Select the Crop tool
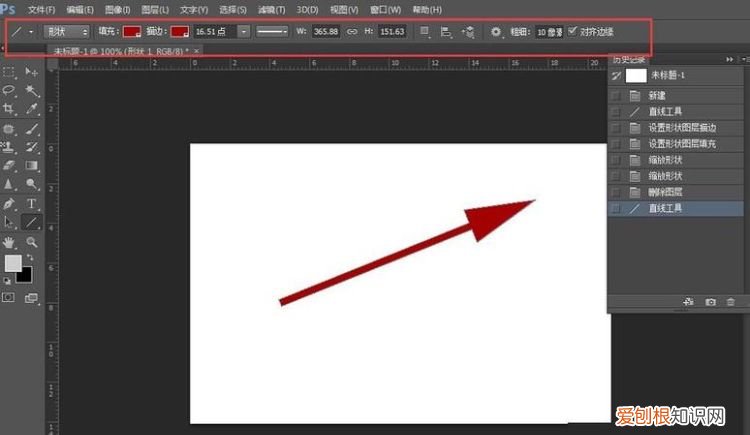Screen dimensions: 750x435 click(9, 108)
